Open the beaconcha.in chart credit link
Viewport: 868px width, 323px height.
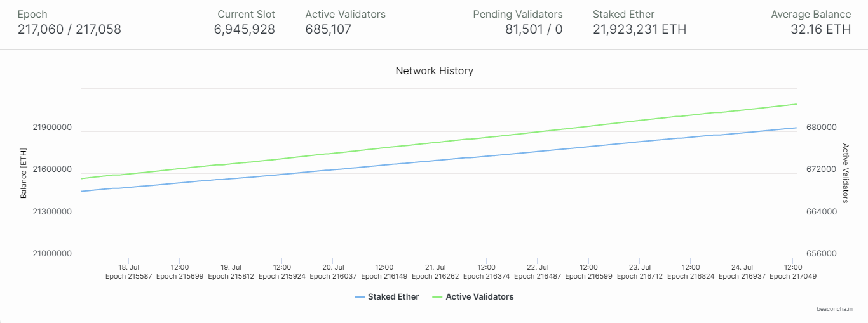[x=834, y=310]
